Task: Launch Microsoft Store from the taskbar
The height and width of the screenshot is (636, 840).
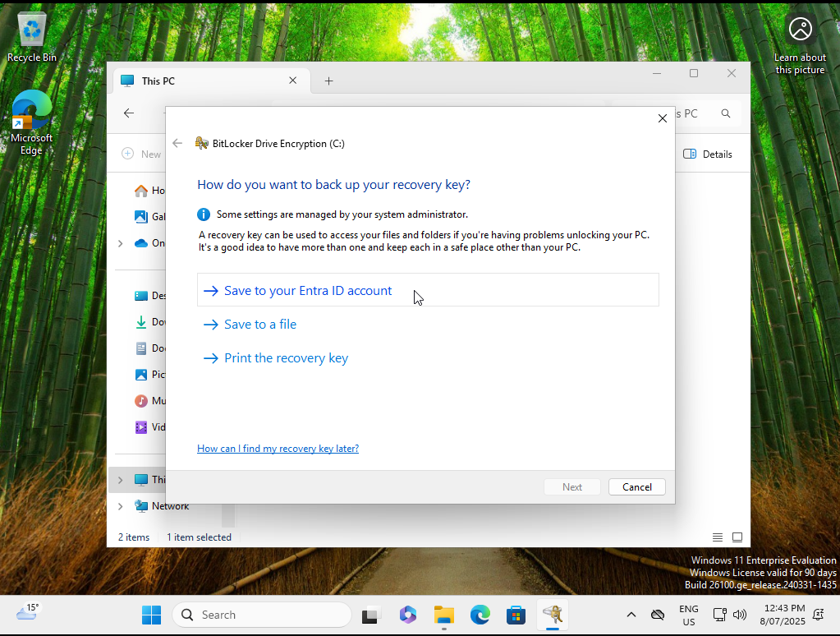Action: click(x=516, y=615)
